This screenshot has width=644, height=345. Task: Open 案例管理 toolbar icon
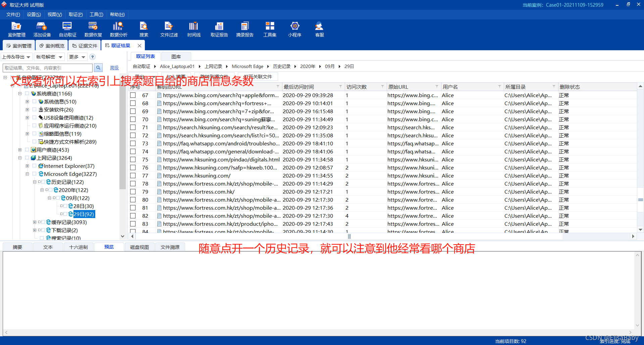tap(16, 29)
